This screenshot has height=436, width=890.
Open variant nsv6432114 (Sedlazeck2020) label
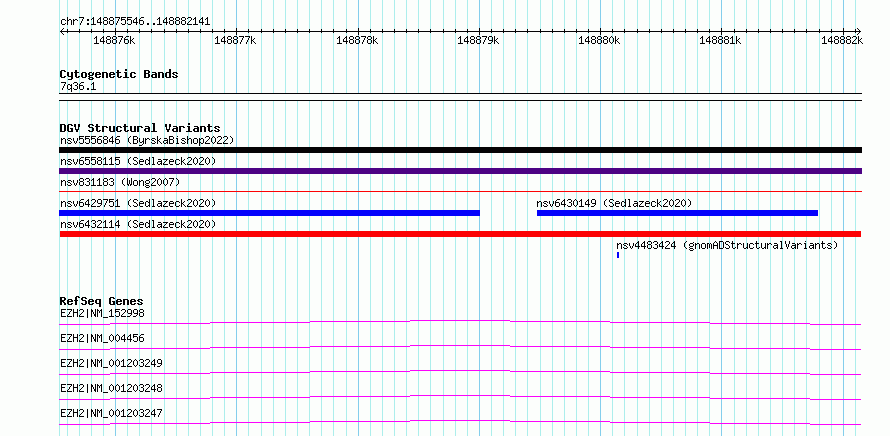coord(138,224)
